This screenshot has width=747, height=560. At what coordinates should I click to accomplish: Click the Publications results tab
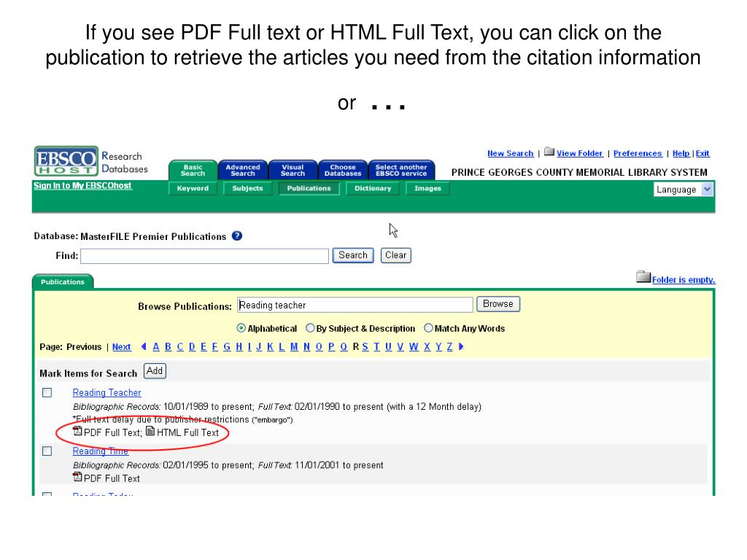[63, 282]
